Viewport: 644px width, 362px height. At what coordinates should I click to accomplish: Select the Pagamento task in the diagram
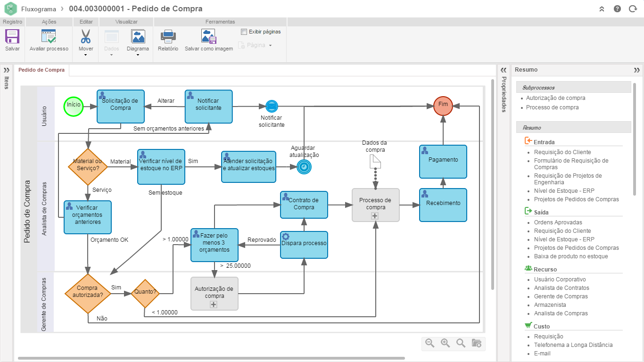click(443, 161)
